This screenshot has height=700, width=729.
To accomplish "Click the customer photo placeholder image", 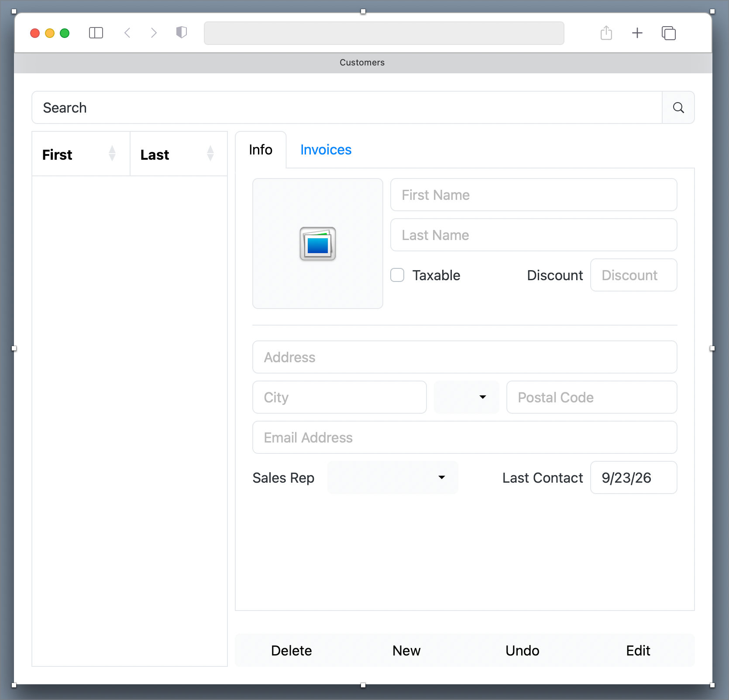I will pos(318,244).
